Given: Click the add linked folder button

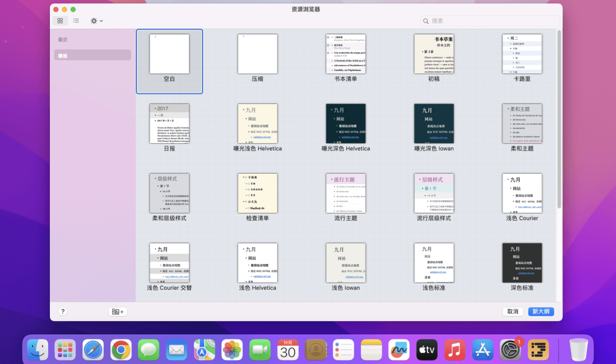Looking at the screenshot, I should tap(117, 312).
